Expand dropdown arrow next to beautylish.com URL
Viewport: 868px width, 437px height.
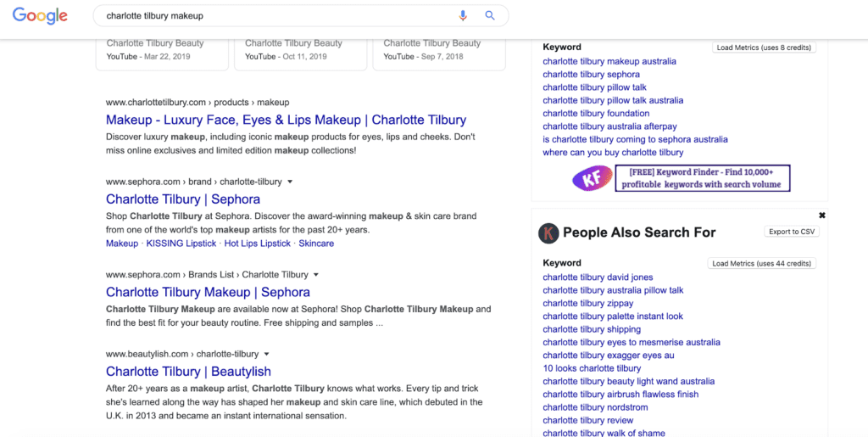pyautogui.click(x=266, y=354)
